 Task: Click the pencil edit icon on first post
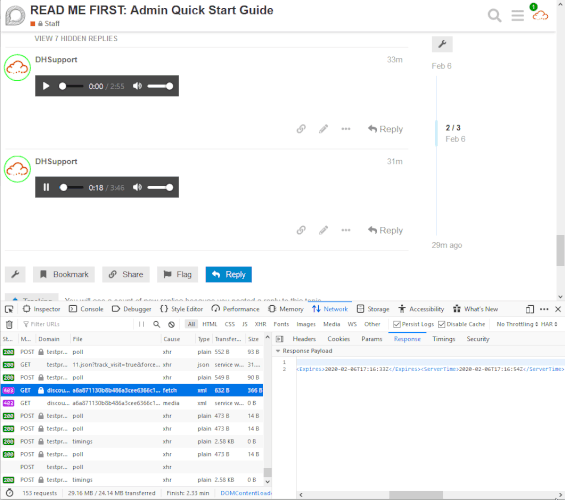324,129
